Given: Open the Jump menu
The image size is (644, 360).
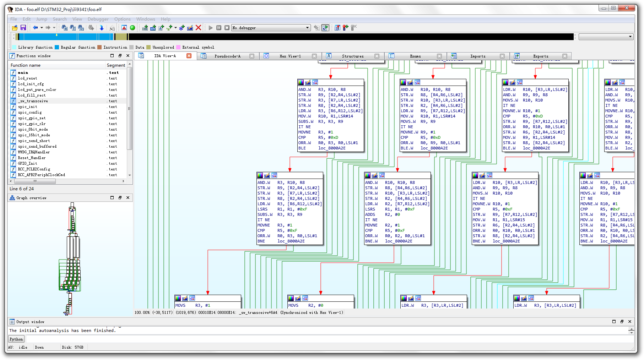Looking at the screenshot, I should point(42,19).
